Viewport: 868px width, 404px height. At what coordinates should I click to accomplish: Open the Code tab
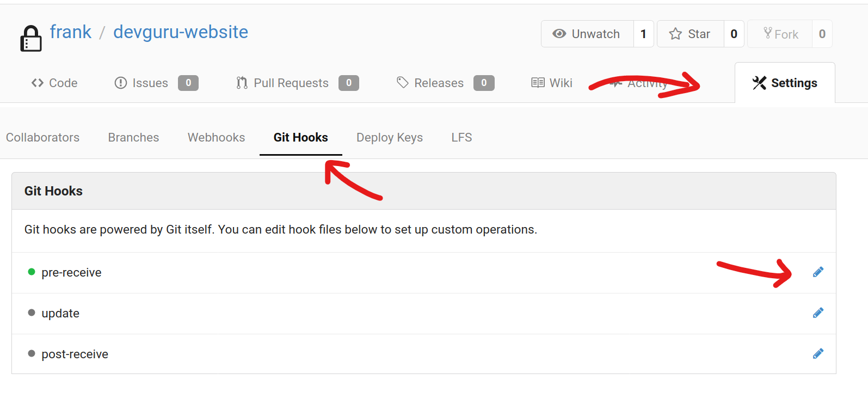pyautogui.click(x=54, y=83)
